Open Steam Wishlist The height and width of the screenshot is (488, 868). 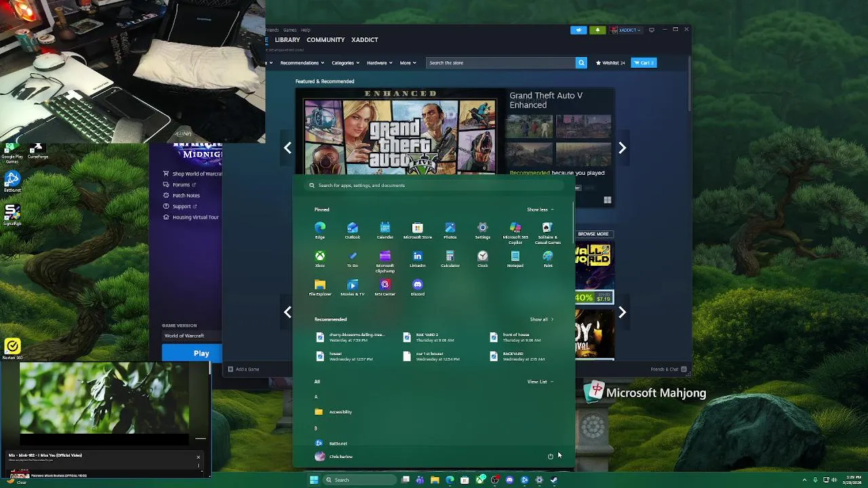[610, 63]
